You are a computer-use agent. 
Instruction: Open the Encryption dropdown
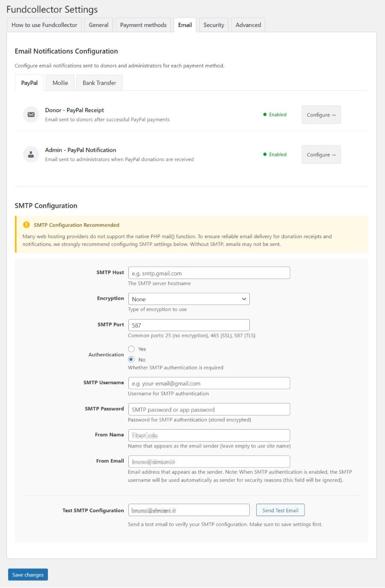click(x=189, y=298)
